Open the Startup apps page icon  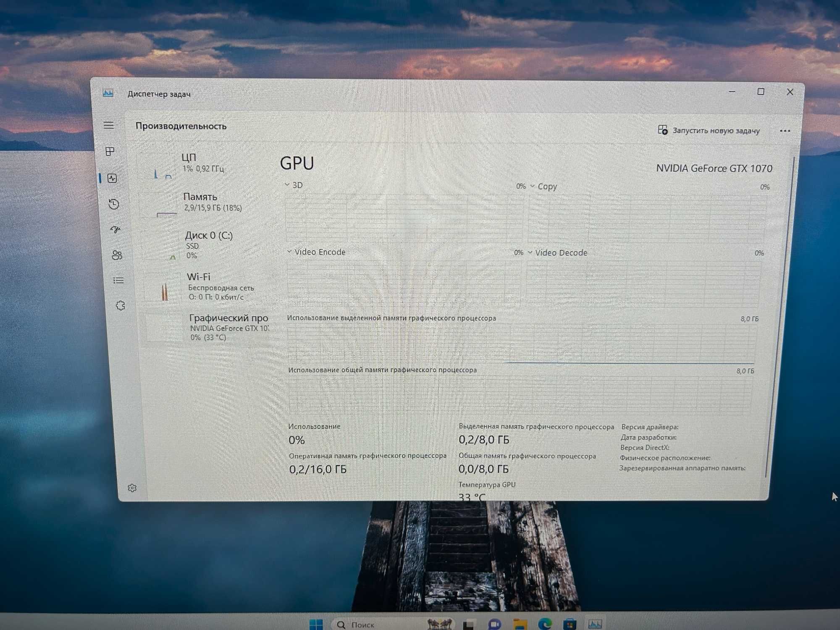point(115,229)
